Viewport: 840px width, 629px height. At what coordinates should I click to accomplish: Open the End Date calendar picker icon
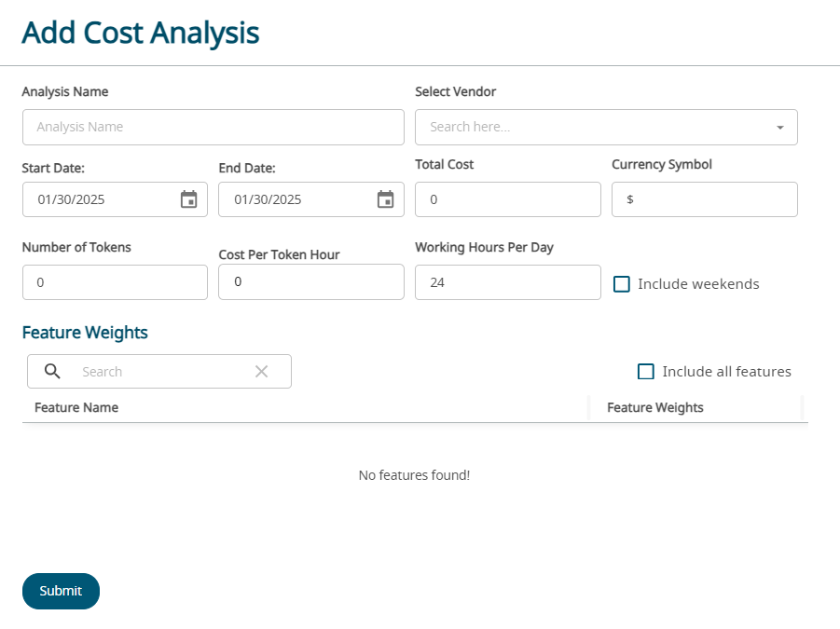(x=385, y=199)
